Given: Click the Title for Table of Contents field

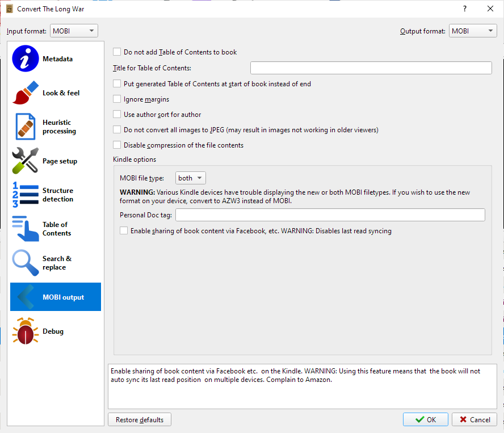Looking at the screenshot, I should [x=371, y=68].
